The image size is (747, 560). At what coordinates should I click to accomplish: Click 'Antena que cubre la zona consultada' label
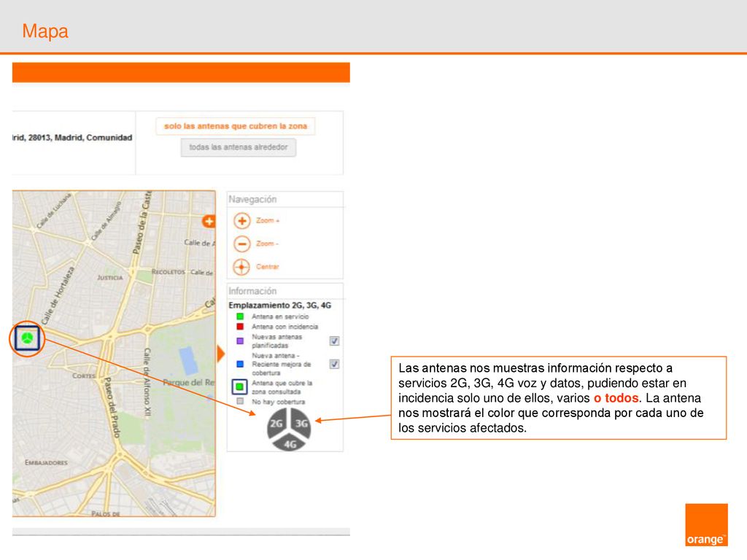[x=282, y=387]
